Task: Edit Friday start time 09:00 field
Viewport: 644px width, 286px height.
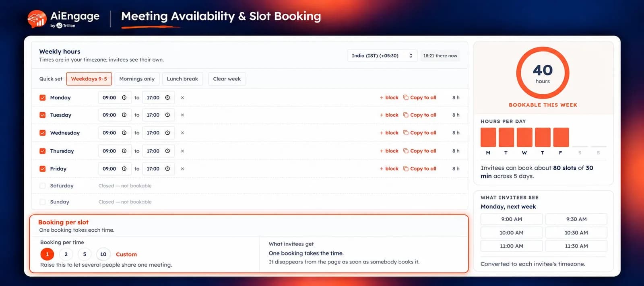Action: pyautogui.click(x=115, y=169)
